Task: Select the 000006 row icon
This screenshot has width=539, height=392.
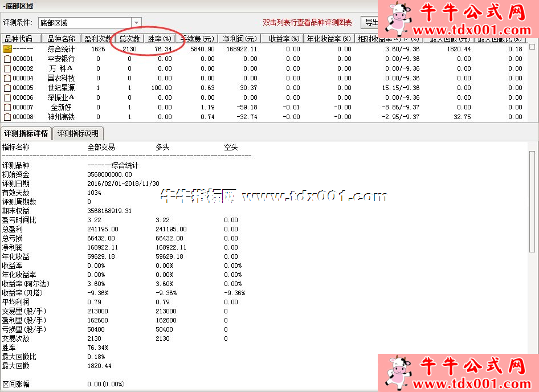Action: coord(7,97)
